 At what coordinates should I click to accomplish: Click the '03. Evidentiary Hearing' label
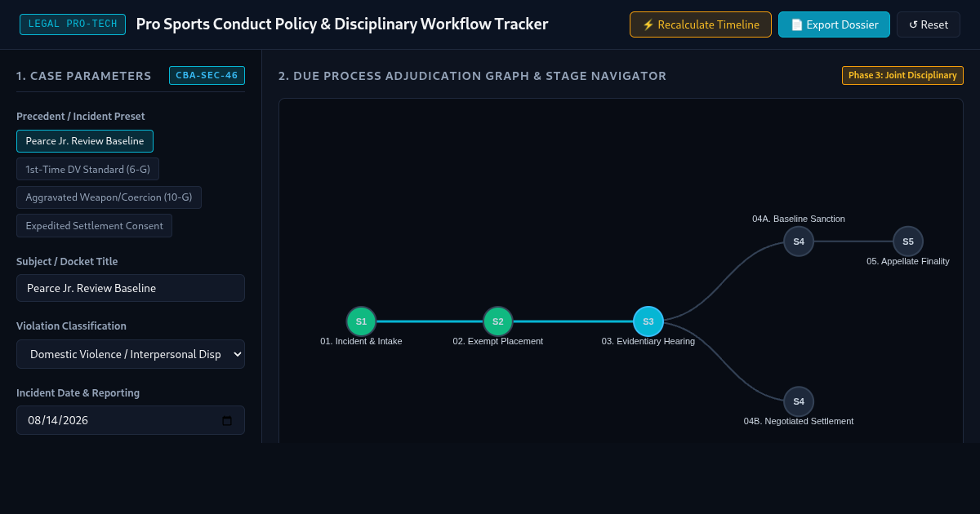tap(648, 341)
